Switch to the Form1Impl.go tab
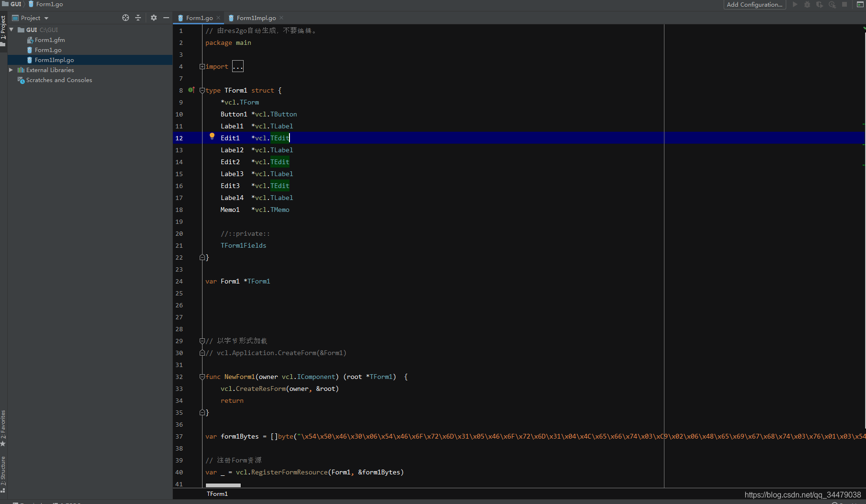 point(256,18)
